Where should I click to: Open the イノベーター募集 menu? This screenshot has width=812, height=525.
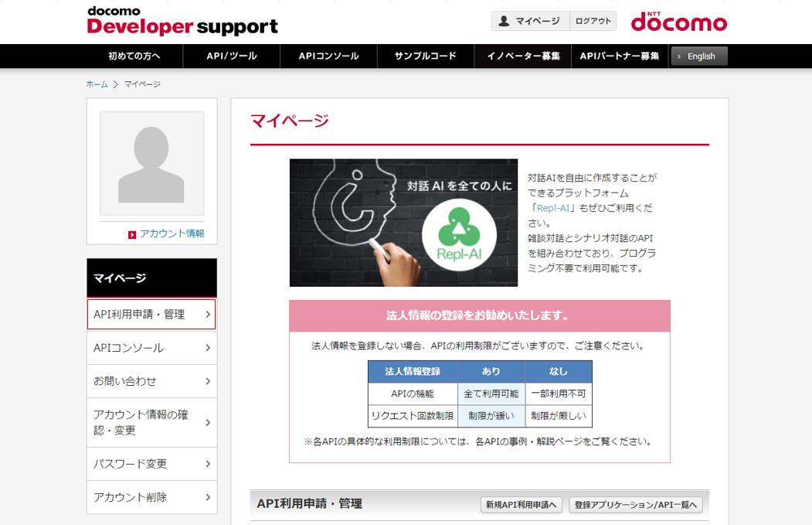(x=523, y=56)
